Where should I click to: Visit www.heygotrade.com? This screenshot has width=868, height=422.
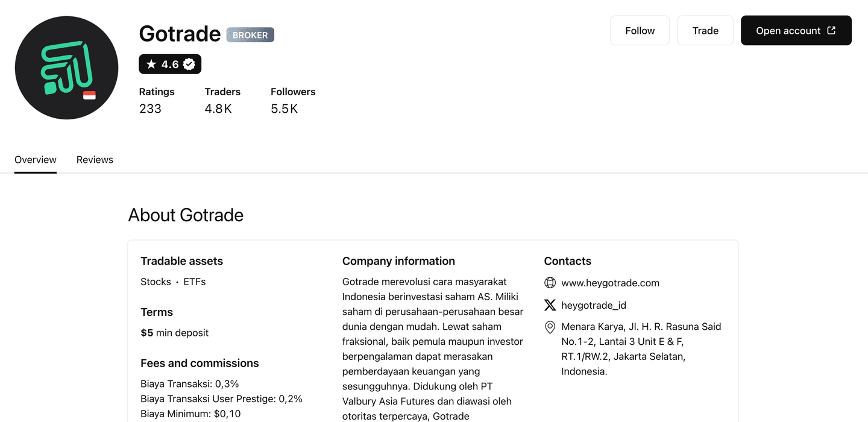tap(610, 282)
